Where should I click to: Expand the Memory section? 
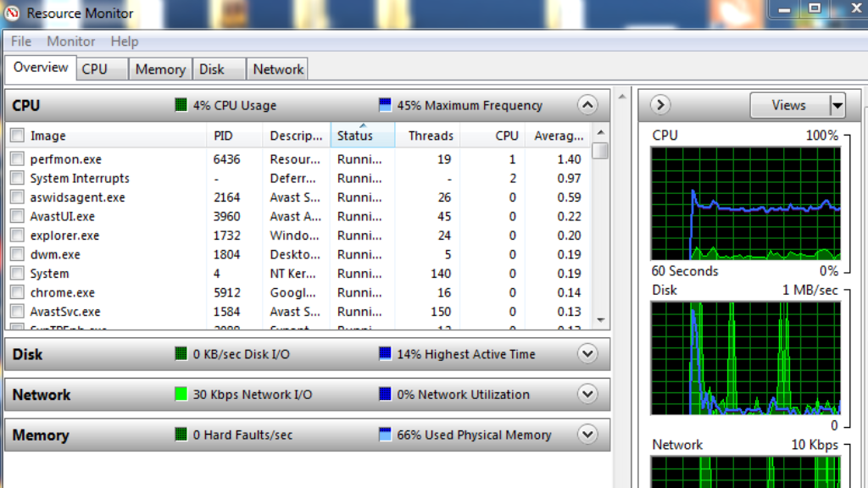pyautogui.click(x=587, y=435)
